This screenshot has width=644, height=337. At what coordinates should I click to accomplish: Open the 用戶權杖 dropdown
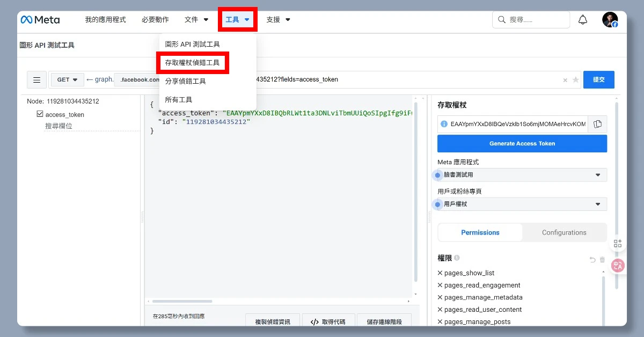click(x=522, y=204)
